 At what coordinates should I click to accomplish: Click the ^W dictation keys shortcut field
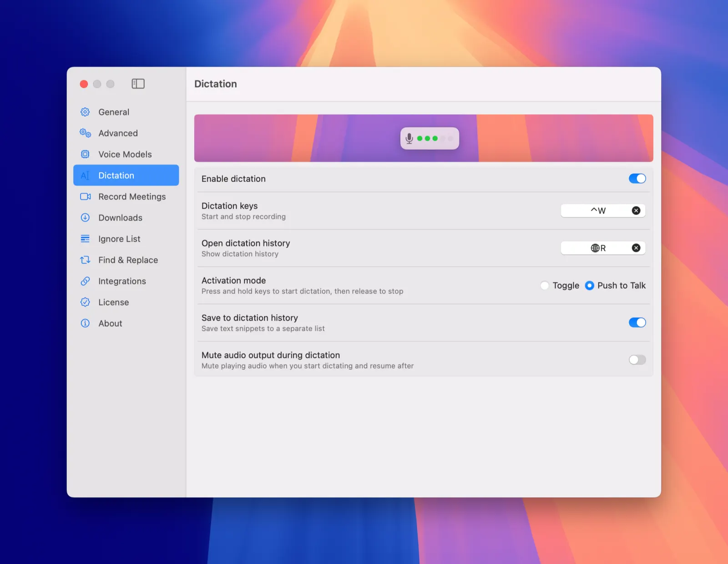pyautogui.click(x=603, y=211)
